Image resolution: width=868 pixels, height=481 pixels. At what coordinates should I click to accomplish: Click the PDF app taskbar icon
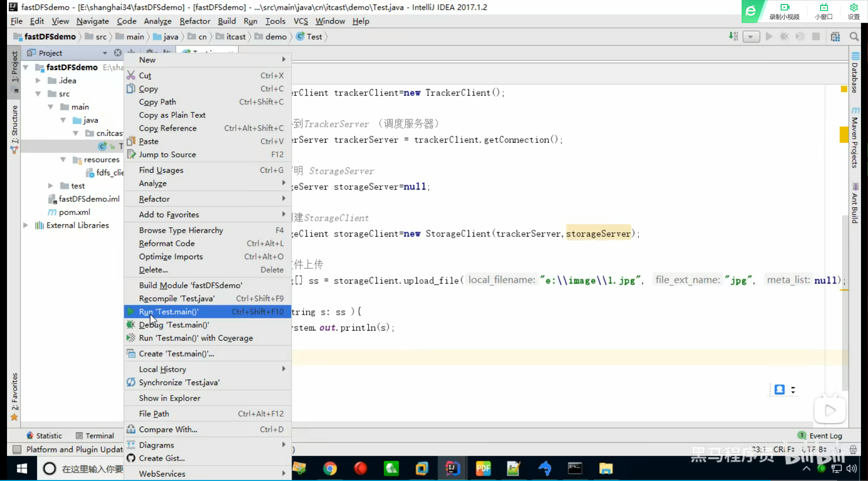(483, 469)
